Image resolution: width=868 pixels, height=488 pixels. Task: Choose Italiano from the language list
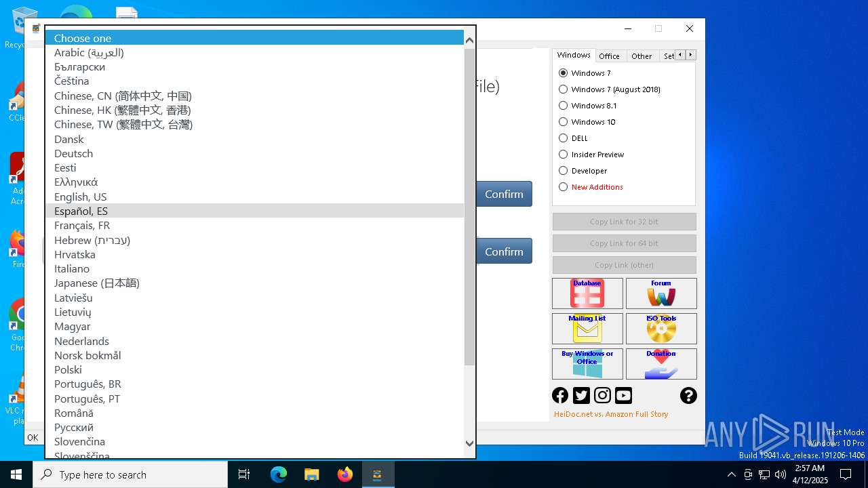[x=254, y=268]
